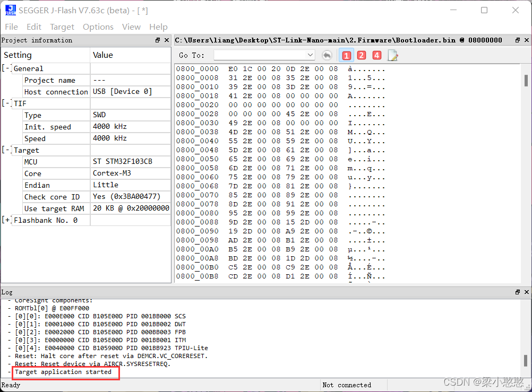Click the Target application started log line
The height and width of the screenshot is (392, 532).
[63, 372]
